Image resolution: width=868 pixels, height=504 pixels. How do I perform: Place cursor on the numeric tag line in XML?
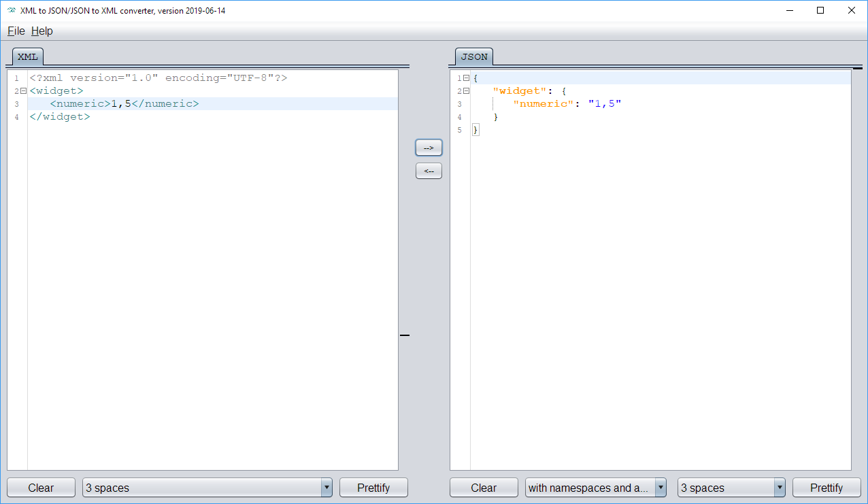tap(124, 104)
